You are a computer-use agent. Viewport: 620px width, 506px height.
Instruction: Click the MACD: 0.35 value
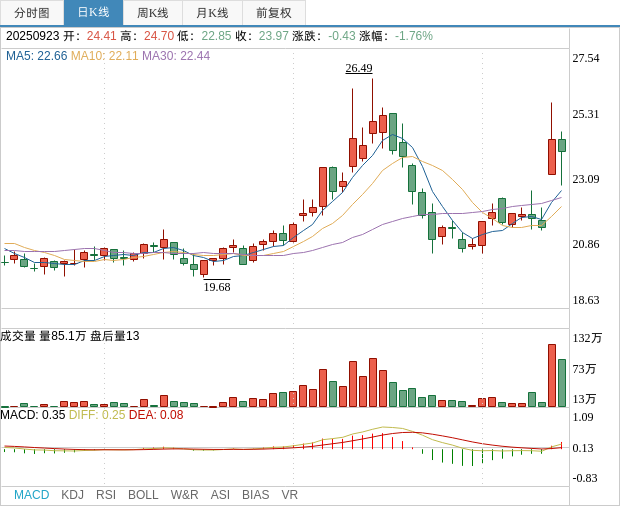tap(32, 415)
